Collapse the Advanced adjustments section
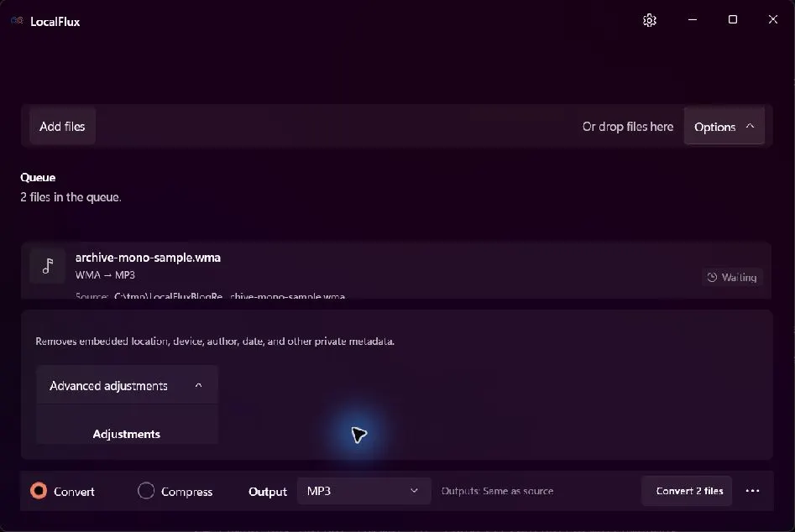Viewport: 795px width, 532px height. click(x=127, y=385)
